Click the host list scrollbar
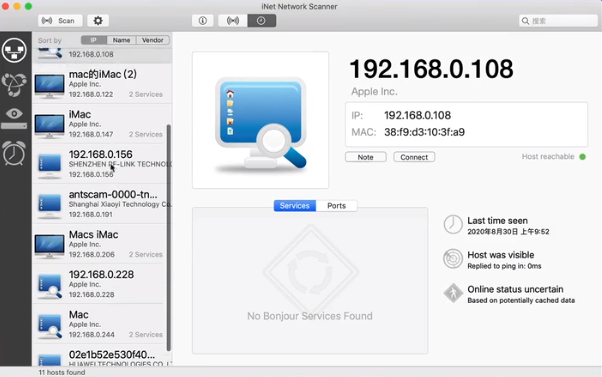The height and width of the screenshot is (377, 602). [x=169, y=237]
